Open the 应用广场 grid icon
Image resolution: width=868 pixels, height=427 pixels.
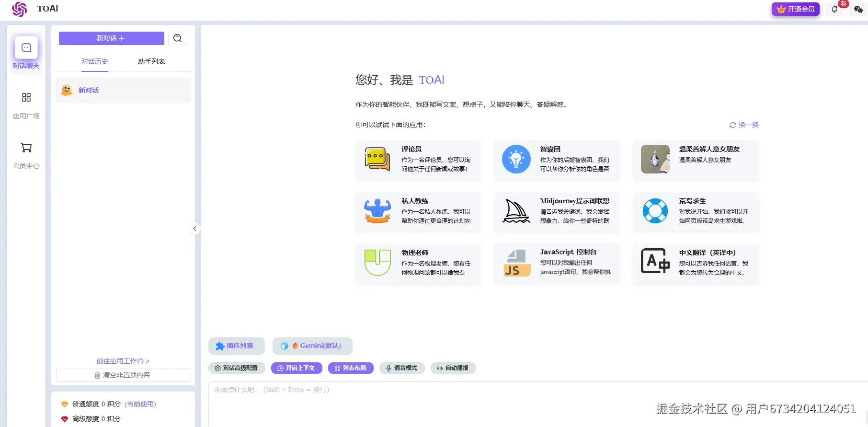tap(26, 97)
